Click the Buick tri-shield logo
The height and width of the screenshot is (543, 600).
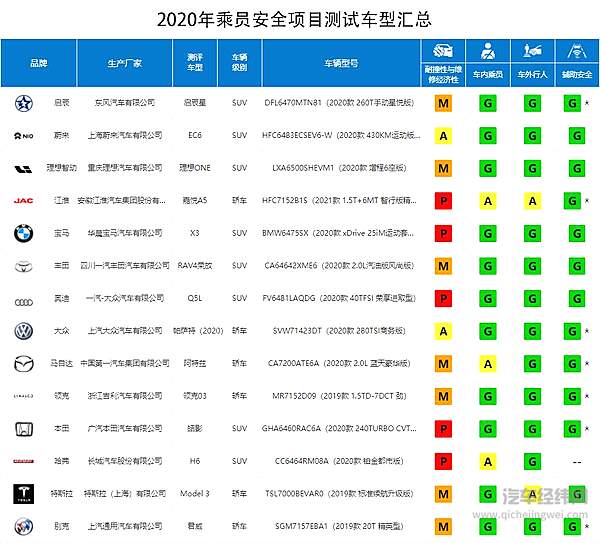(24, 527)
